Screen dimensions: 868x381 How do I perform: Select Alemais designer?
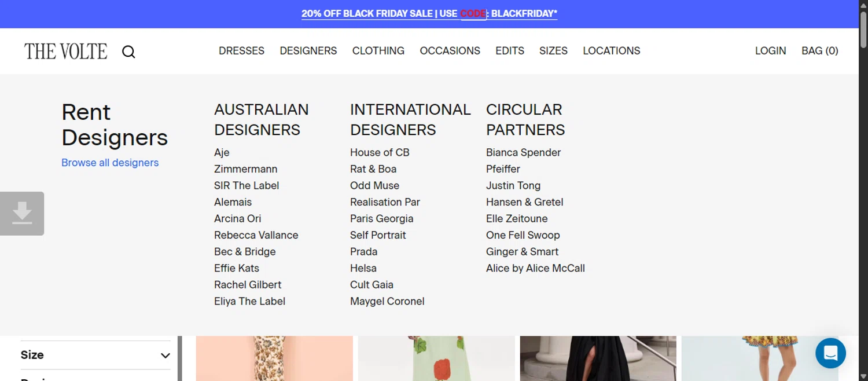click(x=233, y=202)
